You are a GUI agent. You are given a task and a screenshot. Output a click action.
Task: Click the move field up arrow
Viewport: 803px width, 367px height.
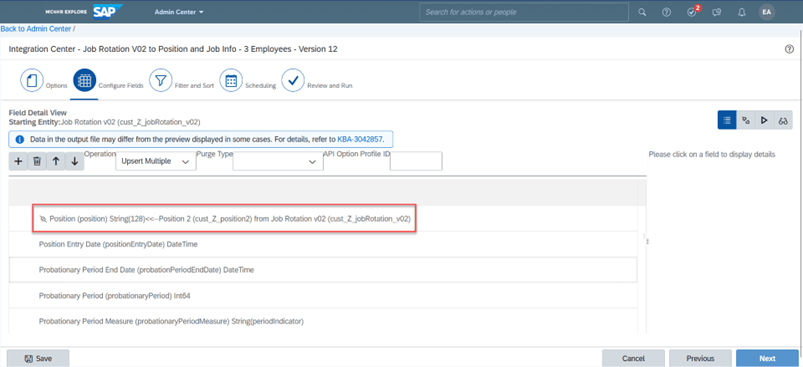[x=56, y=161]
